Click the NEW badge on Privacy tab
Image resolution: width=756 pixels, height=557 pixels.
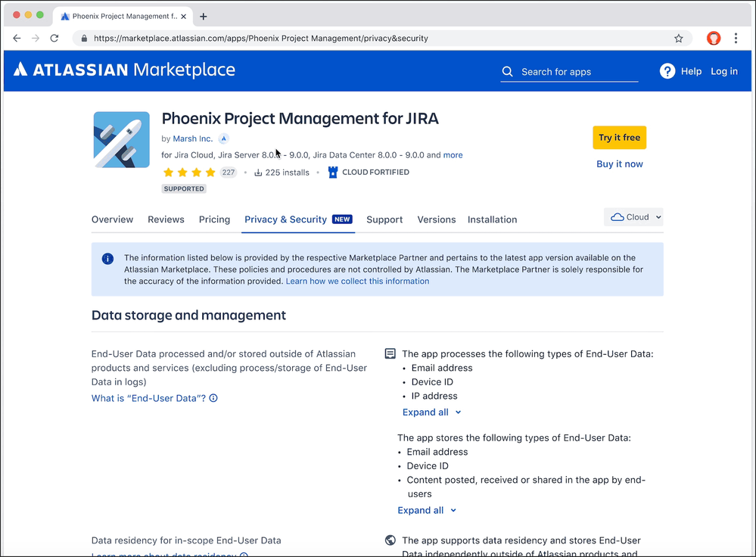pyautogui.click(x=342, y=219)
